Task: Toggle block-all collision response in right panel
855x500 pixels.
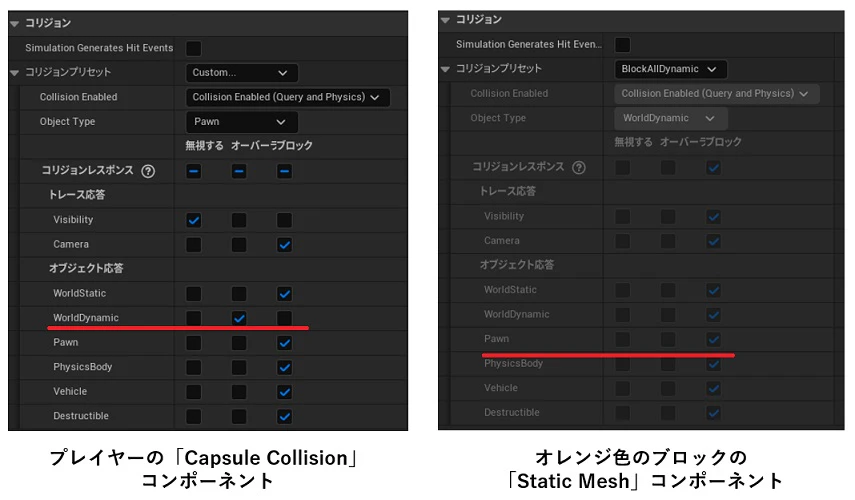Action: click(x=713, y=168)
